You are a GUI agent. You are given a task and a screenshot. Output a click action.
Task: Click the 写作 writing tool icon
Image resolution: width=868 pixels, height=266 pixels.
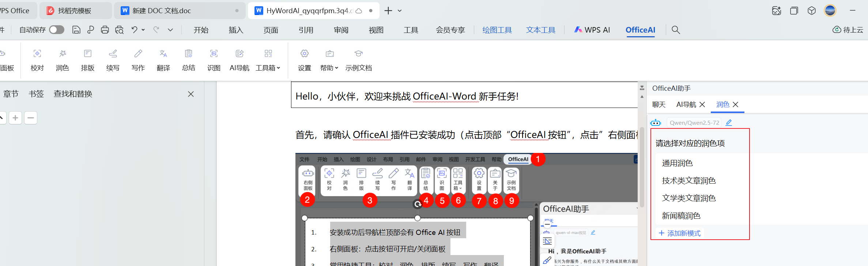[138, 60]
